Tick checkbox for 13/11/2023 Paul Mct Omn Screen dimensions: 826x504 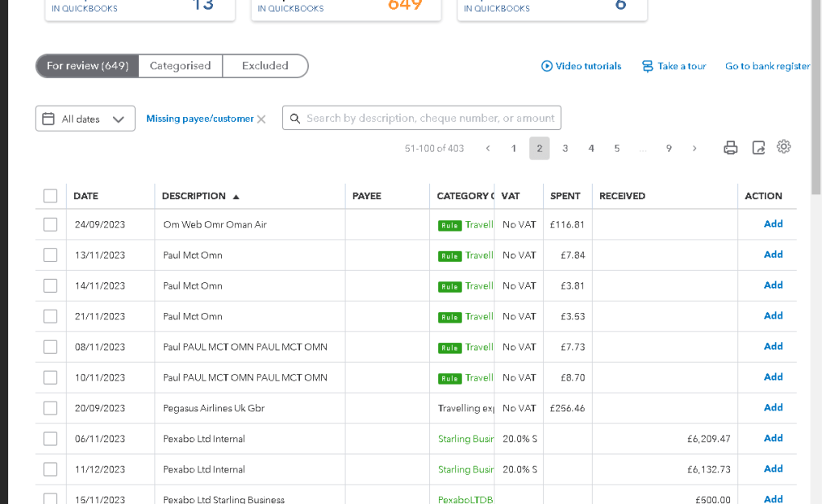[x=50, y=255]
